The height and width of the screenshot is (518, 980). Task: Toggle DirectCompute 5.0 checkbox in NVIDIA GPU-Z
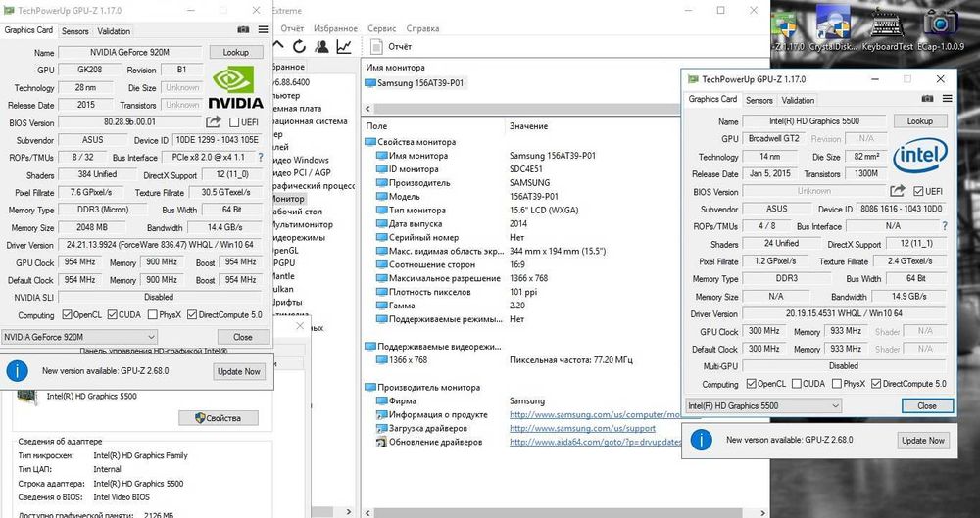point(192,315)
